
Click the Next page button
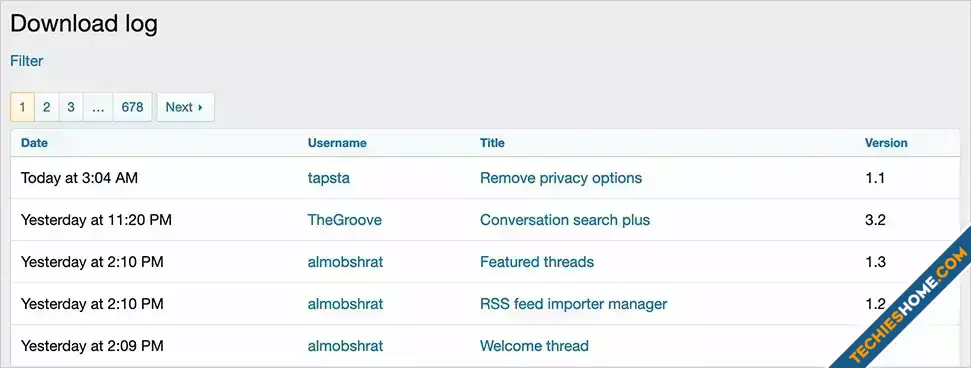185,107
